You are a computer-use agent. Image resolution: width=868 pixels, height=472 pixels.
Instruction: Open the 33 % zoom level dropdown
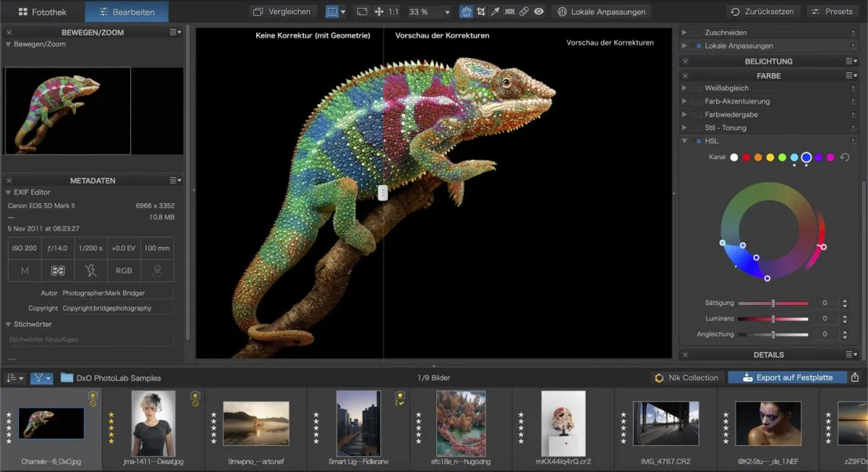pos(447,12)
